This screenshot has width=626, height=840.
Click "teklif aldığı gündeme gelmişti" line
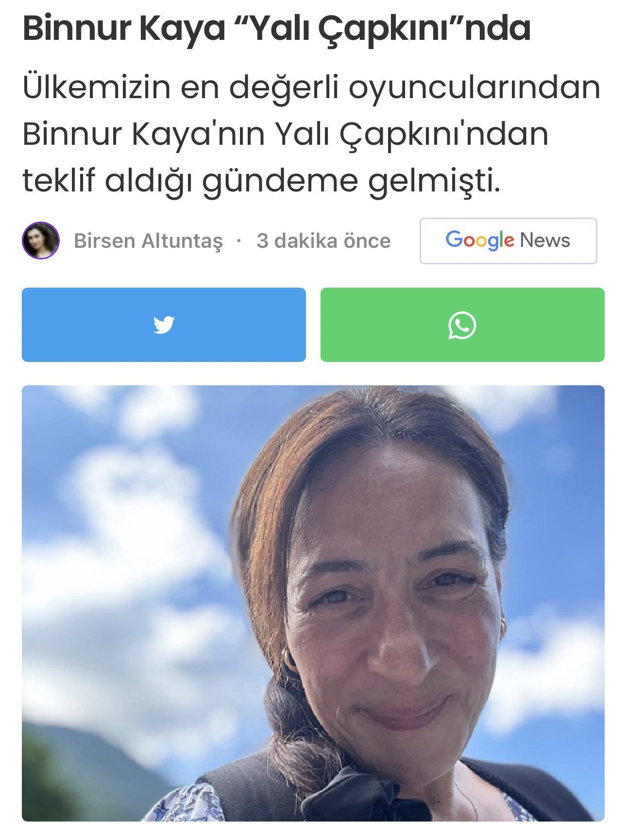coord(261,182)
